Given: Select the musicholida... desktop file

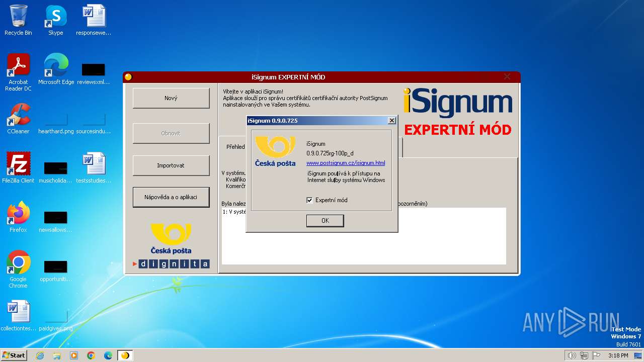Looking at the screenshot, I should point(56,172).
